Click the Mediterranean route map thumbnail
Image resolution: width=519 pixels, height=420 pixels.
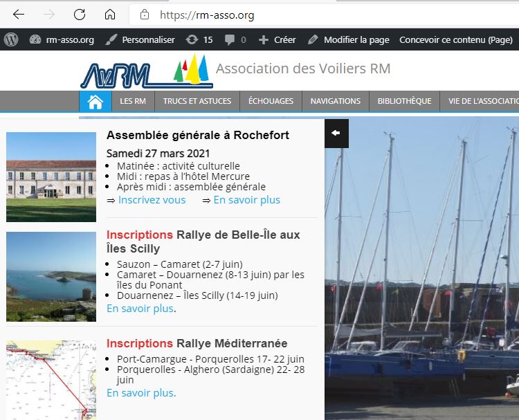click(51, 380)
